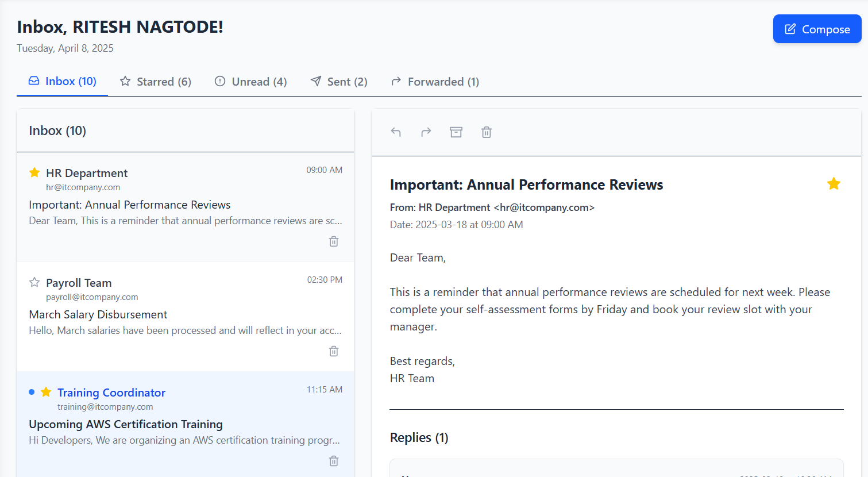This screenshot has width=868, height=477.
Task: Click the trash icon under the Training Coordinator email
Action: tap(333, 460)
